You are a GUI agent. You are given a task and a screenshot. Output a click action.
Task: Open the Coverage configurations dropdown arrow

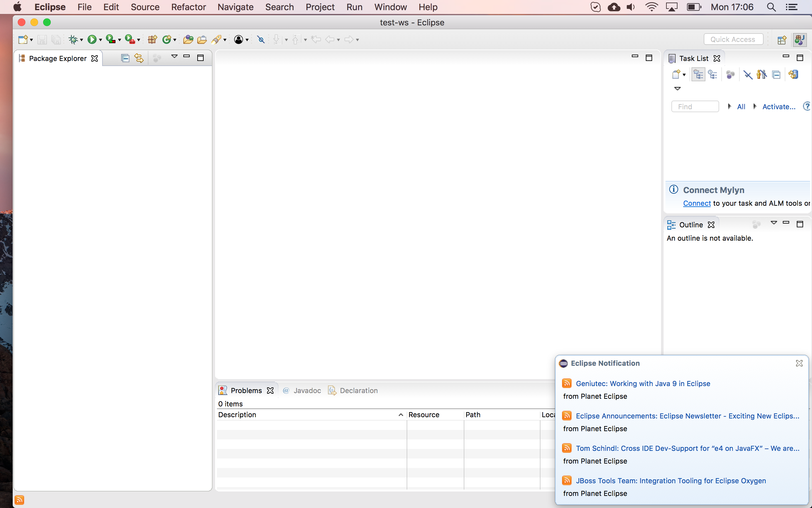(x=120, y=40)
